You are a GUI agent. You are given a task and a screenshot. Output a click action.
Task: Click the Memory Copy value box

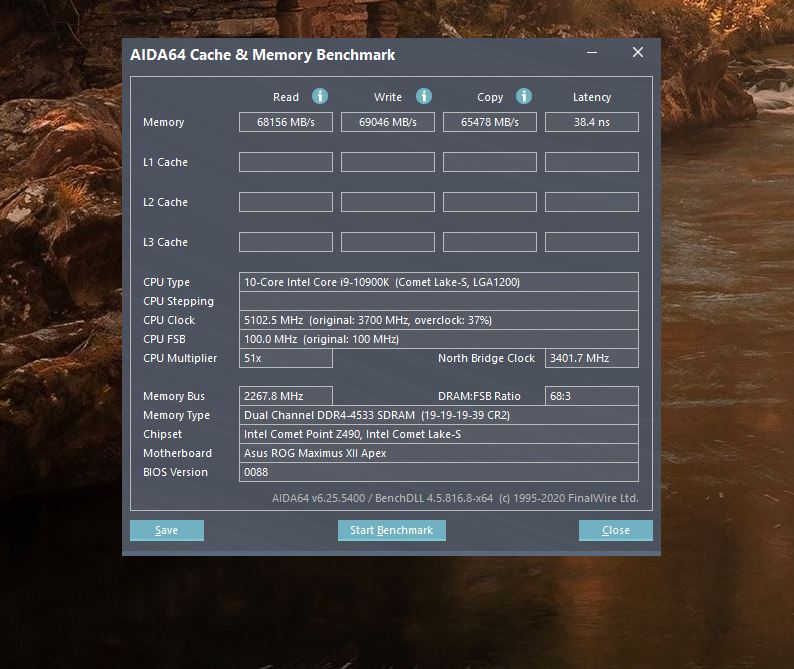tap(490, 122)
